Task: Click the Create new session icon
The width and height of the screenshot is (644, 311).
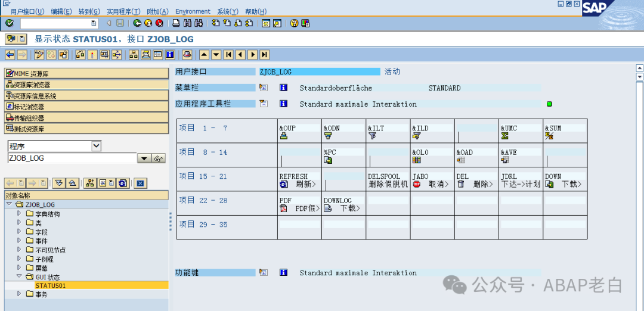Action: pos(266,23)
